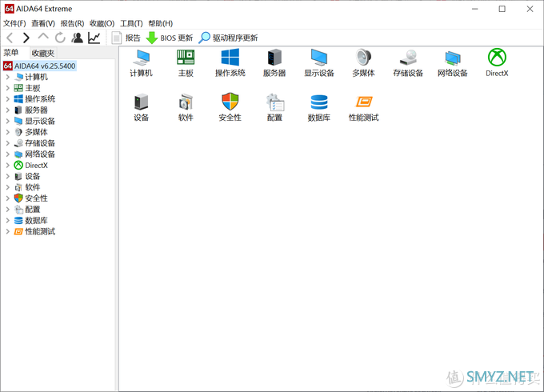Viewport: 544px width, 392px height.
Task: Expand the 数据库 tree node
Action: click(8, 220)
